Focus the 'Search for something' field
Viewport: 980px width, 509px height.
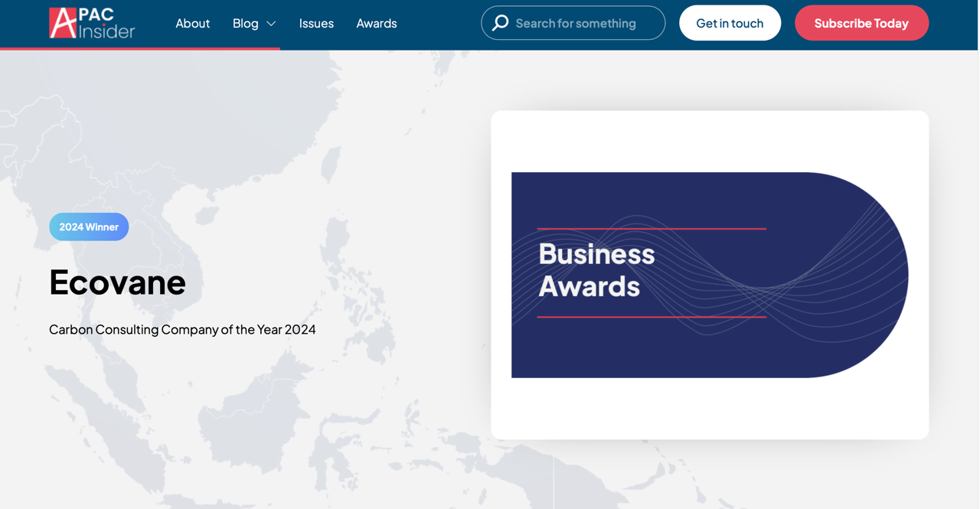click(573, 23)
